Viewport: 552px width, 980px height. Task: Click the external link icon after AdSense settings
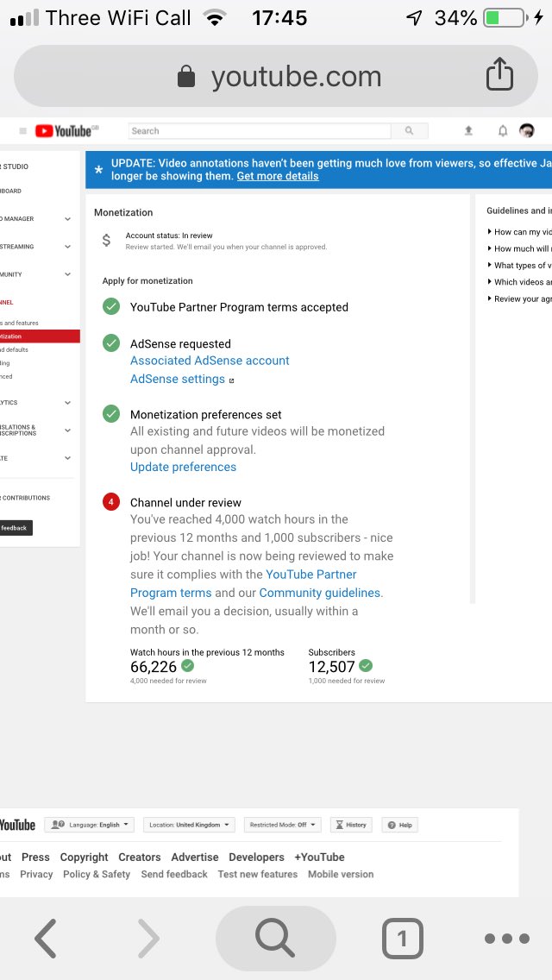point(231,380)
